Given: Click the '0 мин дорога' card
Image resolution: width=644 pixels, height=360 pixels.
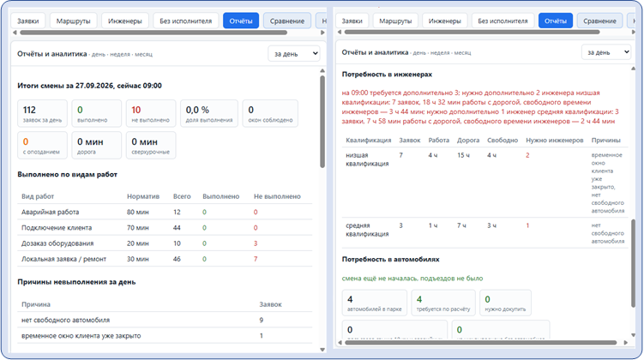Looking at the screenshot, I should click(x=97, y=145).
